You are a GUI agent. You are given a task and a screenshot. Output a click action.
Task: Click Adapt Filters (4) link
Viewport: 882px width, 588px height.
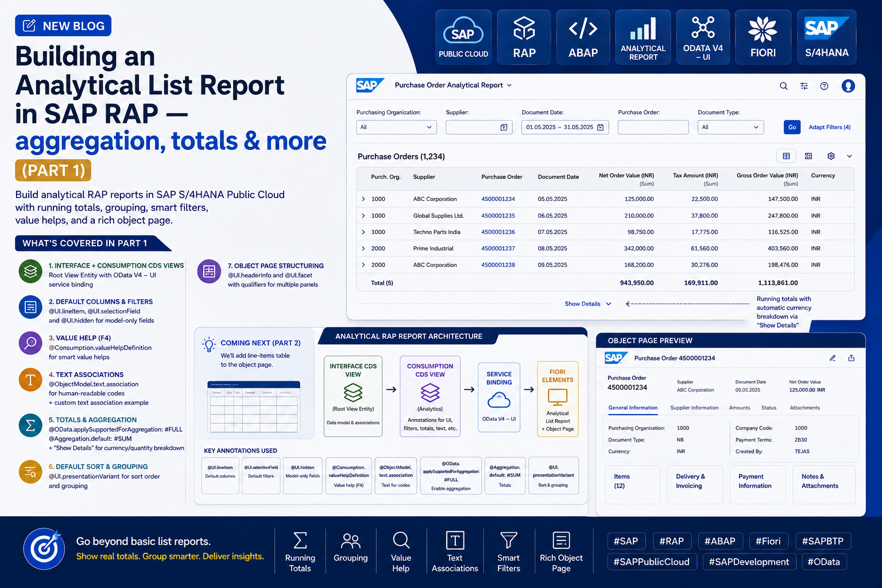click(x=830, y=127)
